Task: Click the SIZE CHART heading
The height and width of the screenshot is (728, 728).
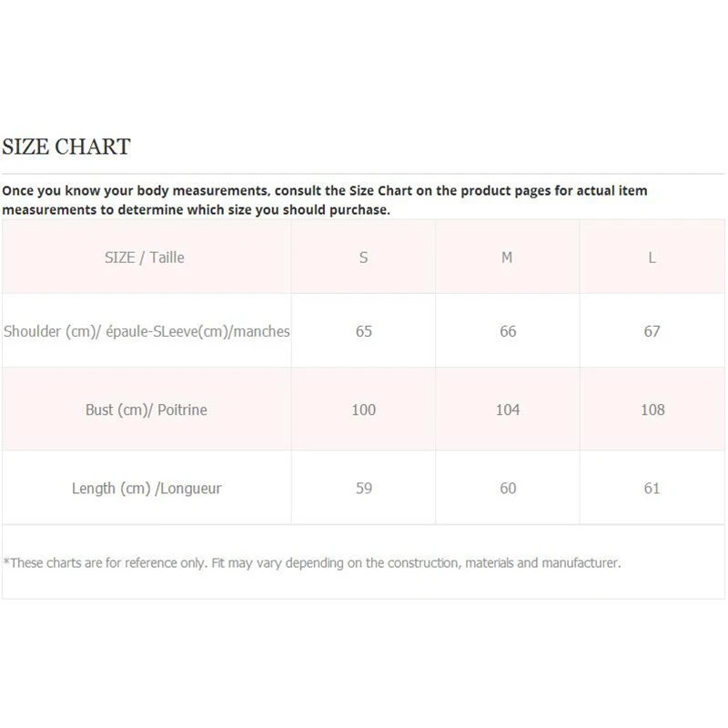Action: [x=66, y=147]
